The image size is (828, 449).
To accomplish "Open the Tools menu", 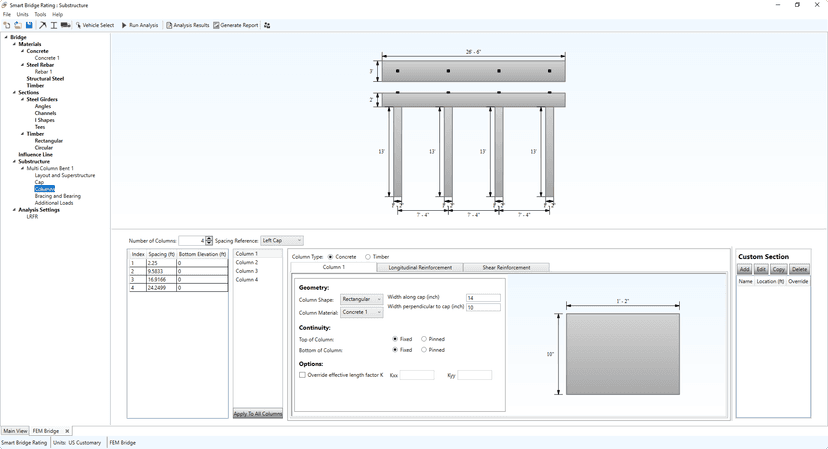I will point(40,15).
